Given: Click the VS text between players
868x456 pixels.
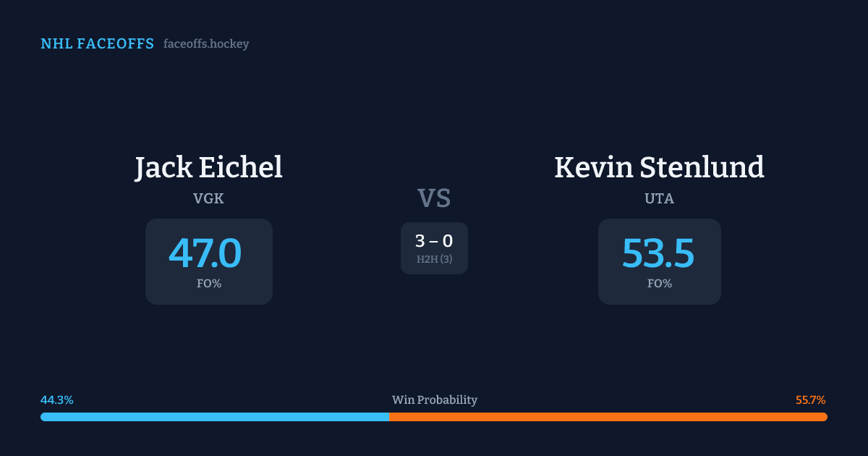Looking at the screenshot, I should coord(434,198).
